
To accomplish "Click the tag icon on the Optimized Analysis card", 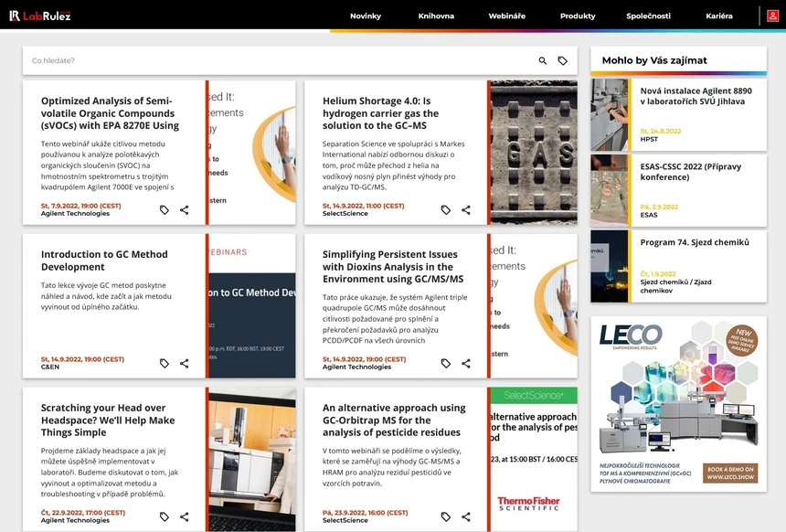I will (x=165, y=209).
